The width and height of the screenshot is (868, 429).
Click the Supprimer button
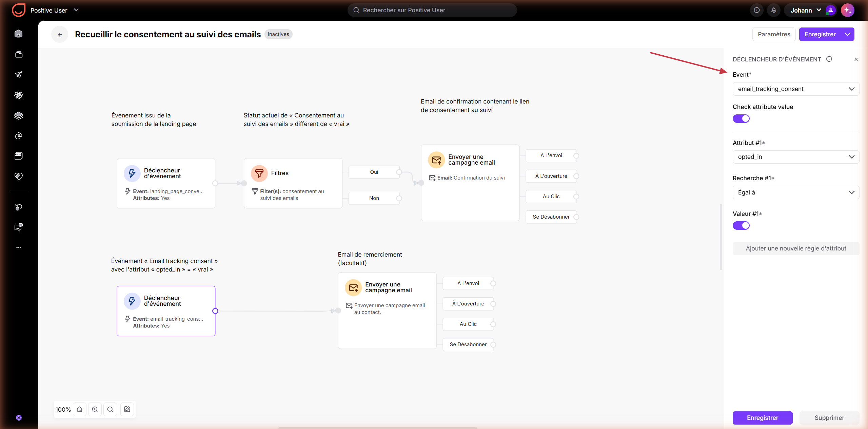tap(829, 418)
